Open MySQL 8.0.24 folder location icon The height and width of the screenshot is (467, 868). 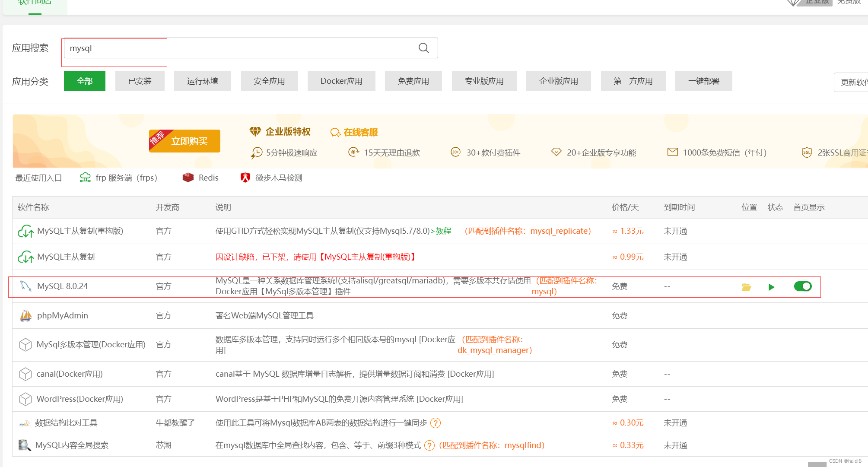746,287
